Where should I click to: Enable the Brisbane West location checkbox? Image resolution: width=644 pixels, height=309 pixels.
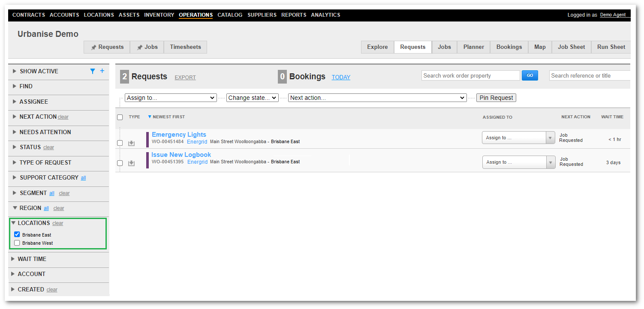17,243
